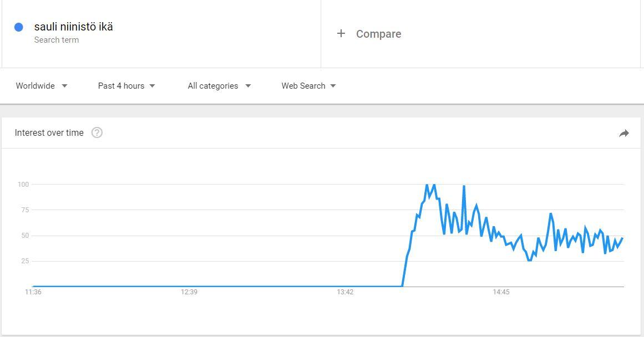644x337 pixels.
Task: Share the Interest over time chart
Action: tap(624, 133)
